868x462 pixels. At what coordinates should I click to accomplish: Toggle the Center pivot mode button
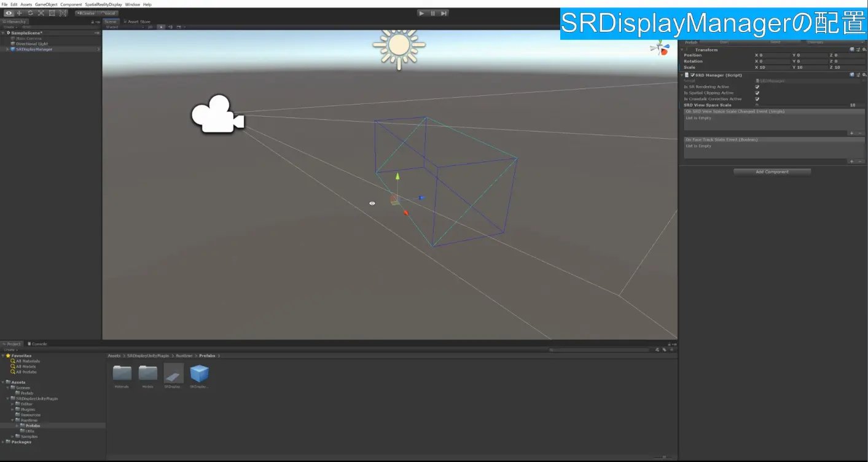point(87,13)
